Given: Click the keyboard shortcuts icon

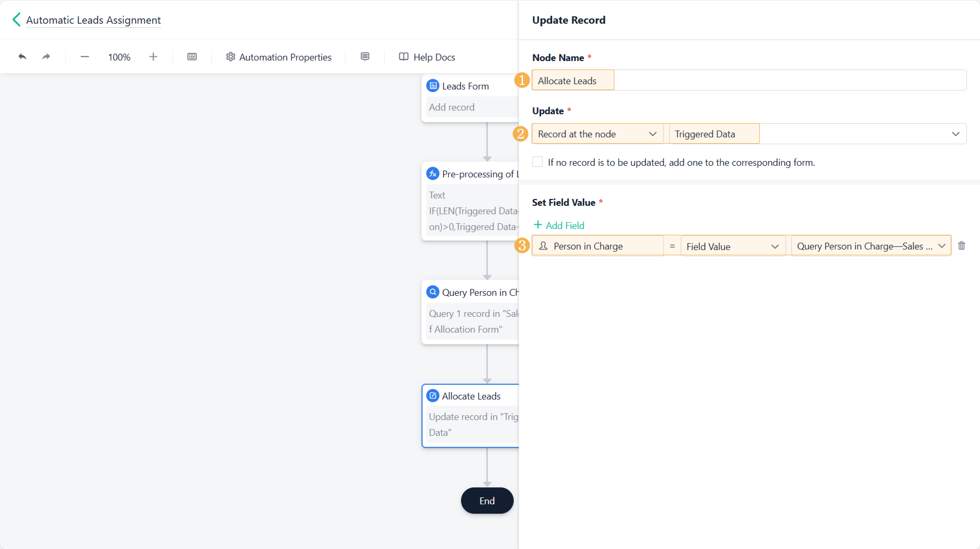Looking at the screenshot, I should tap(192, 57).
